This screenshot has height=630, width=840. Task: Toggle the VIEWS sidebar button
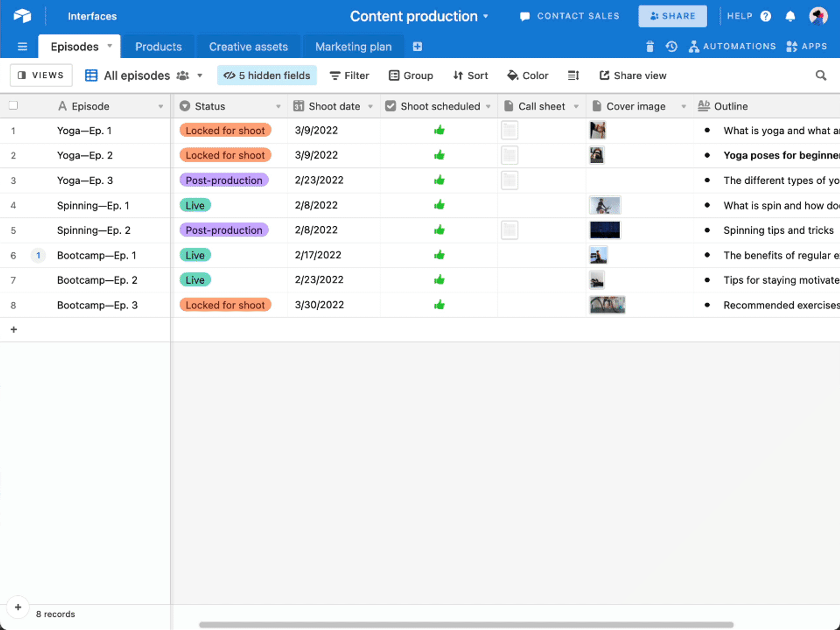coord(41,75)
